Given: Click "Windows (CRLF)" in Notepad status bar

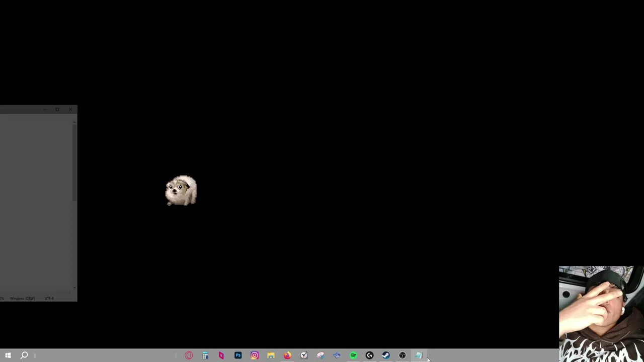Looking at the screenshot, I should pos(23,298).
